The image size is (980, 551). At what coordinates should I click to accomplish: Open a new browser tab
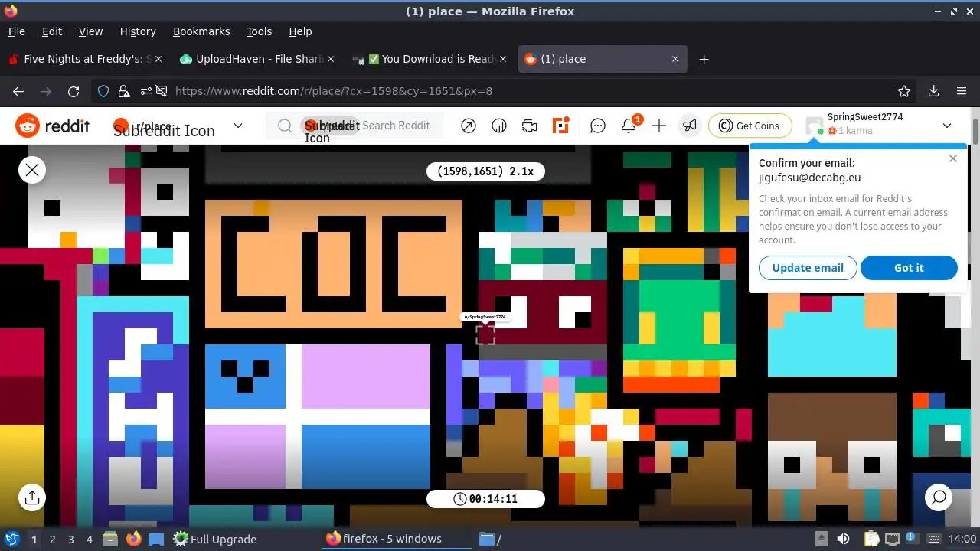click(704, 59)
